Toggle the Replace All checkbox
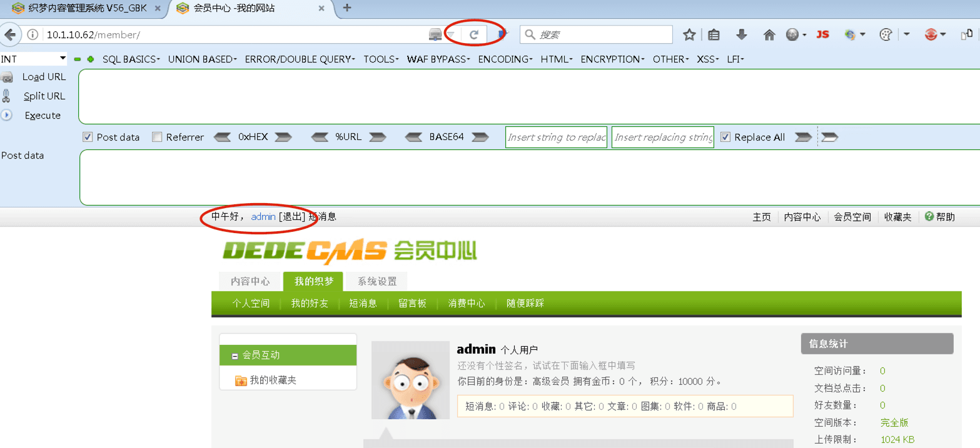This screenshot has height=448, width=980. tap(725, 137)
